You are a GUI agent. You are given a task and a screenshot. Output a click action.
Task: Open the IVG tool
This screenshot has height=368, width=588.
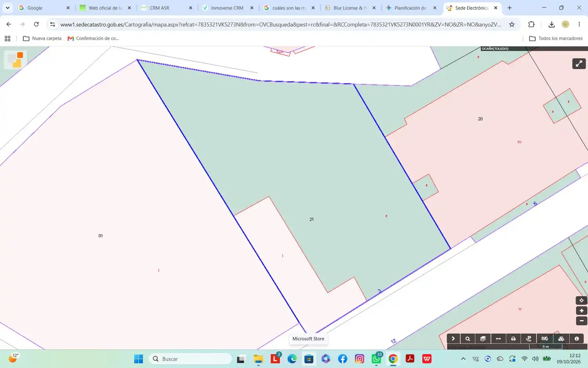(x=544, y=339)
